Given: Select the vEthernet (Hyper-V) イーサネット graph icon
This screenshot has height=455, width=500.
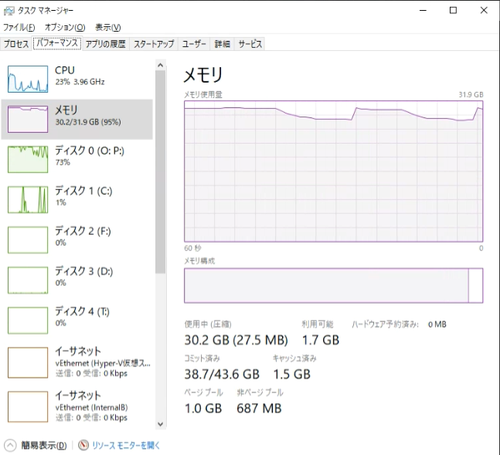Looking at the screenshot, I should [x=28, y=362].
